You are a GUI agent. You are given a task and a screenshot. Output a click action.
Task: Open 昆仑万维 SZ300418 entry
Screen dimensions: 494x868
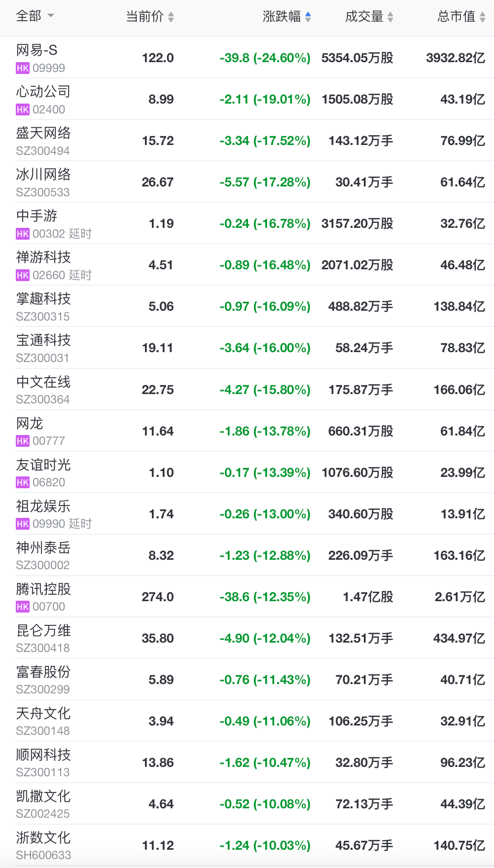[247, 638]
